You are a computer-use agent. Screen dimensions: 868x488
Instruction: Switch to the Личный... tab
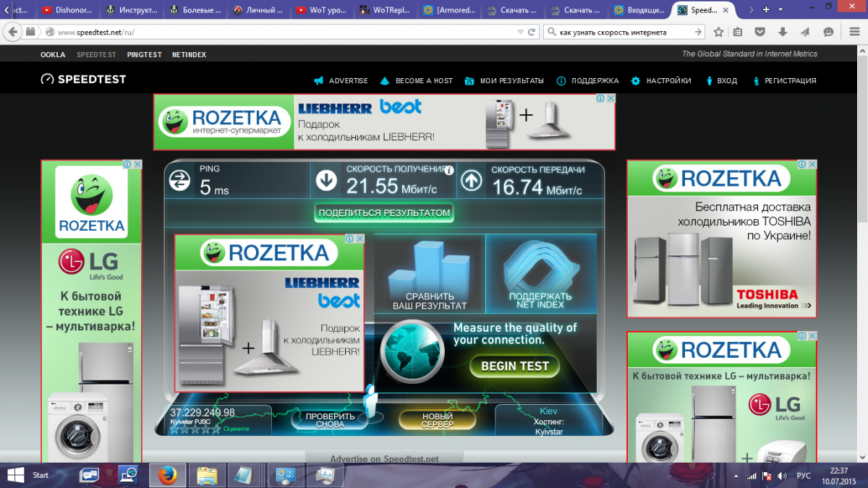coord(258,10)
